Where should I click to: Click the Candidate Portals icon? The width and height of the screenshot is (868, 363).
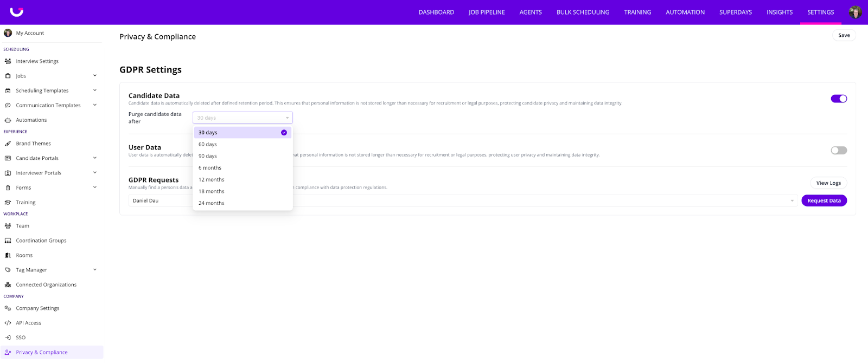8,158
